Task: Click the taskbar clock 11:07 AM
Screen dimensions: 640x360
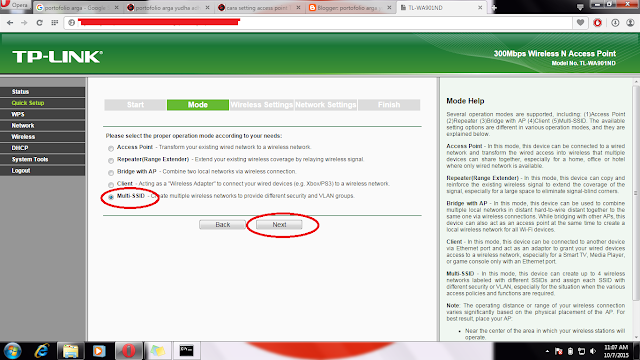Action: point(616,351)
